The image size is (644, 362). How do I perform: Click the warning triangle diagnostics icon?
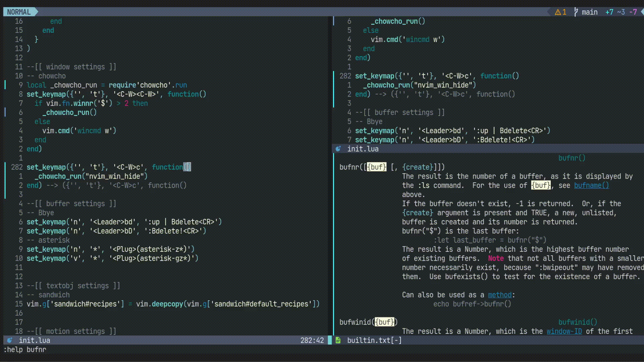pos(558,12)
